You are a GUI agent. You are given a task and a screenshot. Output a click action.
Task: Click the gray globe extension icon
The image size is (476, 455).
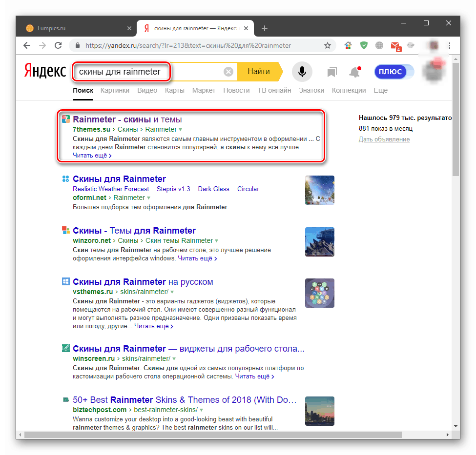[379, 45]
